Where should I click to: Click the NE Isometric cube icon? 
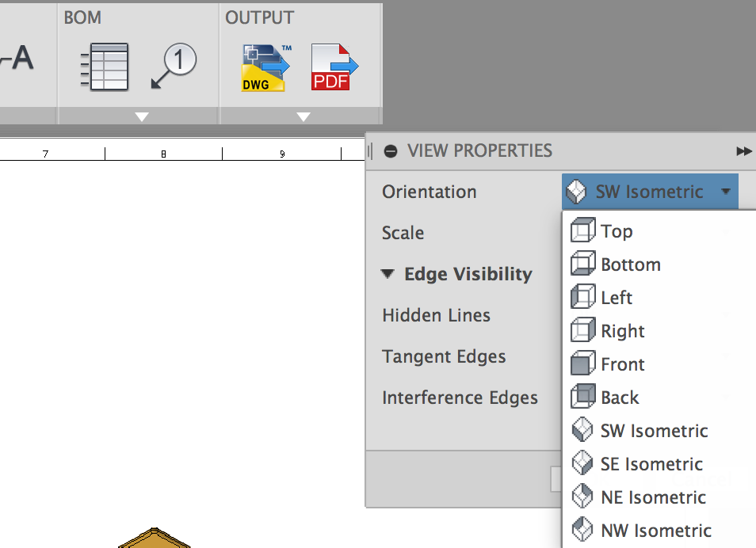point(582,496)
